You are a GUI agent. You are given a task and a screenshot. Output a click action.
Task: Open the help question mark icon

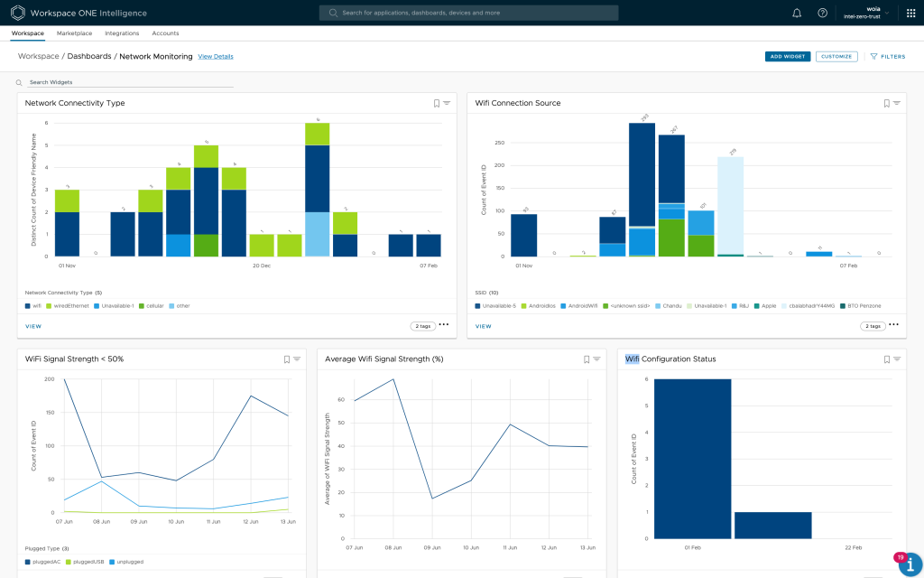(x=822, y=13)
